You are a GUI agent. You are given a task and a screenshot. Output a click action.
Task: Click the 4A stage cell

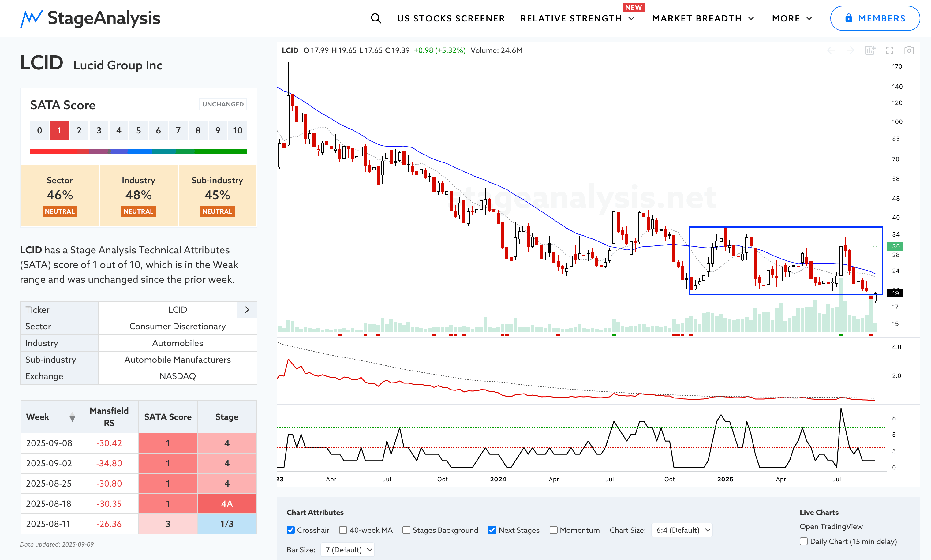coord(227,504)
